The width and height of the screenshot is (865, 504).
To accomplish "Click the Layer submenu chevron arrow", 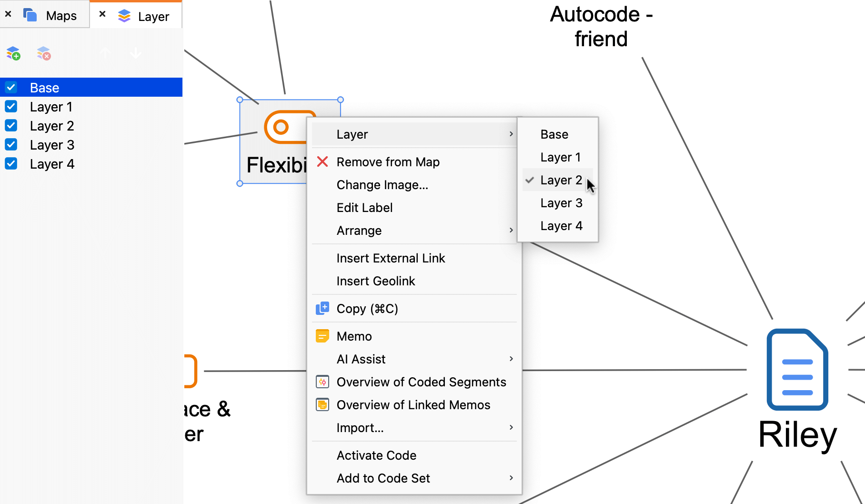I will click(511, 134).
